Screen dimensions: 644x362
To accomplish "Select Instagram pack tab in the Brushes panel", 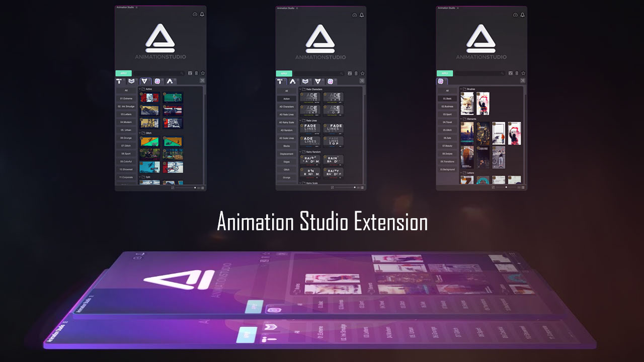I will coord(441,81).
